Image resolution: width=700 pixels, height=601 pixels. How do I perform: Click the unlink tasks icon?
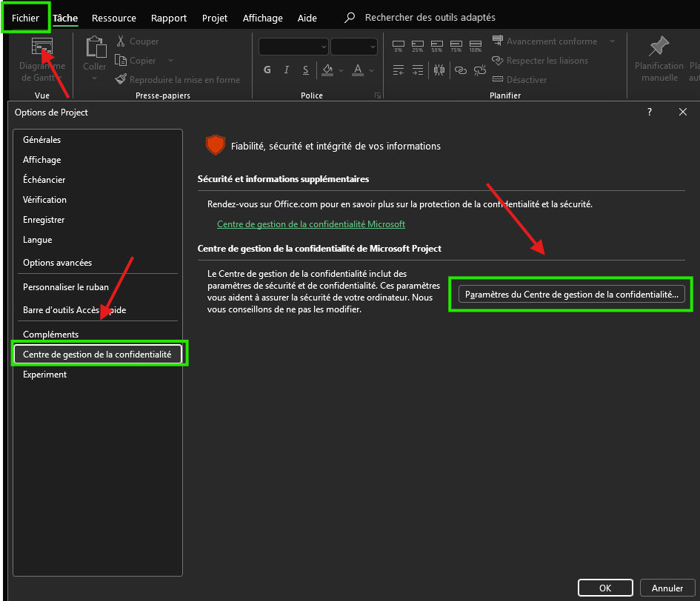(x=480, y=70)
